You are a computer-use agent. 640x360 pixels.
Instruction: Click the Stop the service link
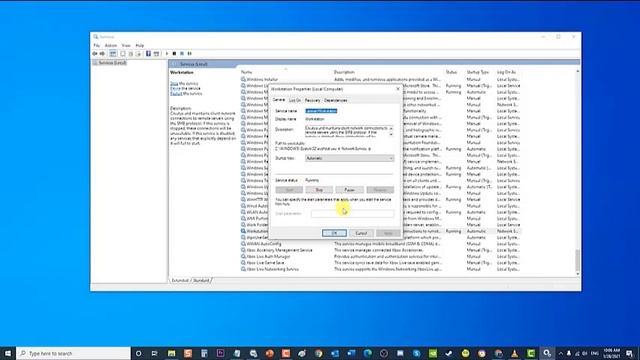(174, 83)
